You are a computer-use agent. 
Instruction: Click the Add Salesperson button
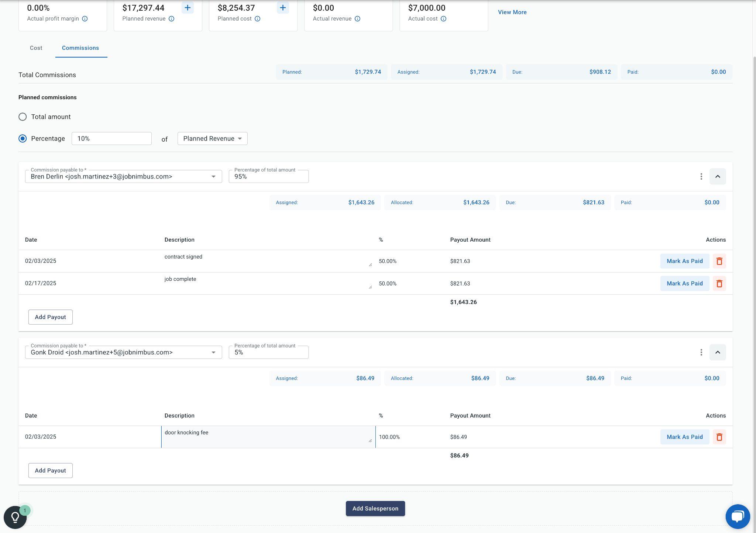click(375, 509)
